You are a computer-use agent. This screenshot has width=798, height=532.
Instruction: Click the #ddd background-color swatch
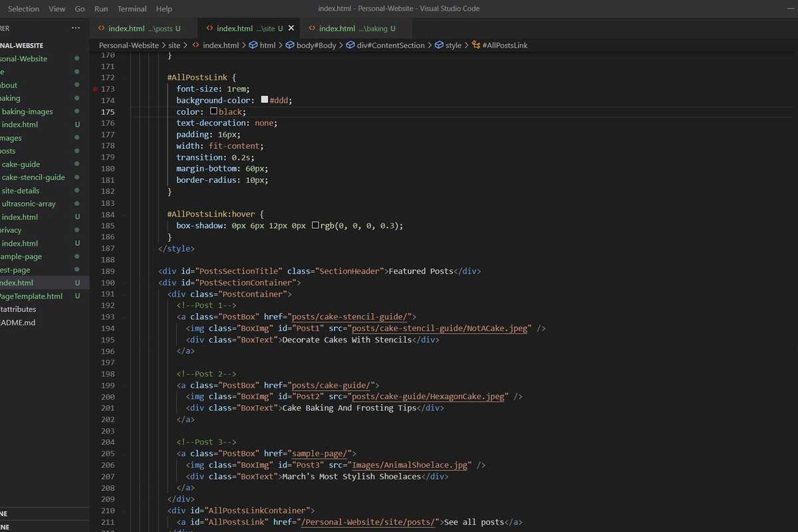click(x=265, y=100)
